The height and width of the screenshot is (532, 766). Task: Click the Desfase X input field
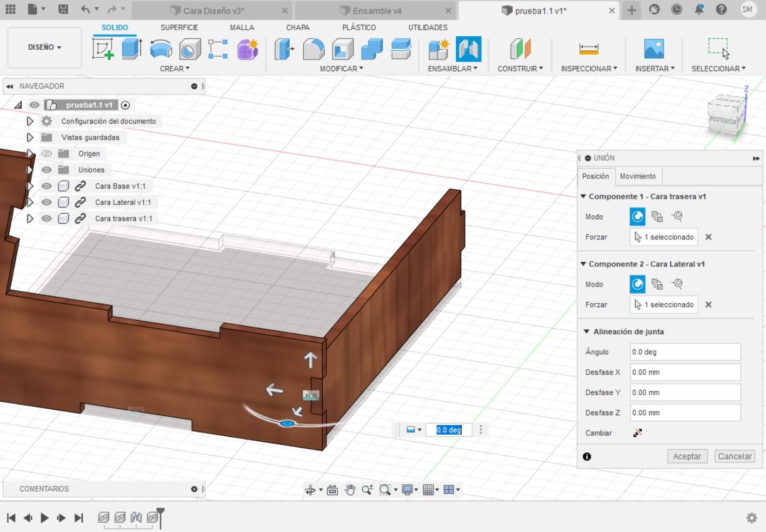(684, 372)
